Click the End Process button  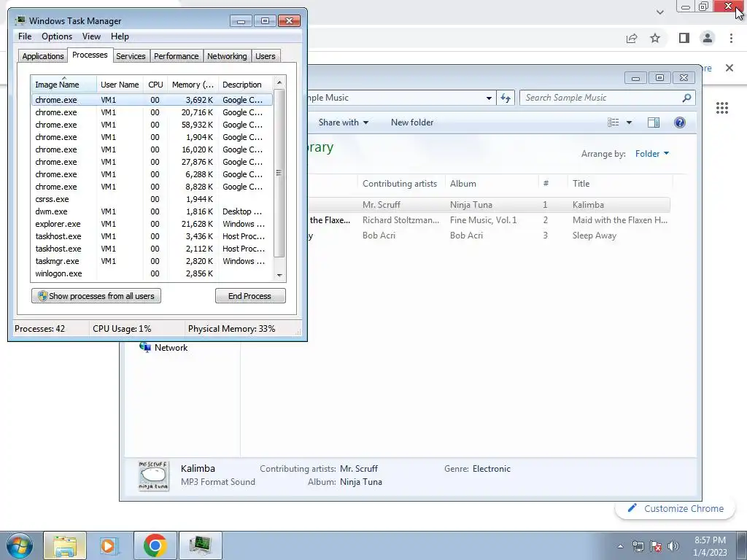tap(250, 296)
